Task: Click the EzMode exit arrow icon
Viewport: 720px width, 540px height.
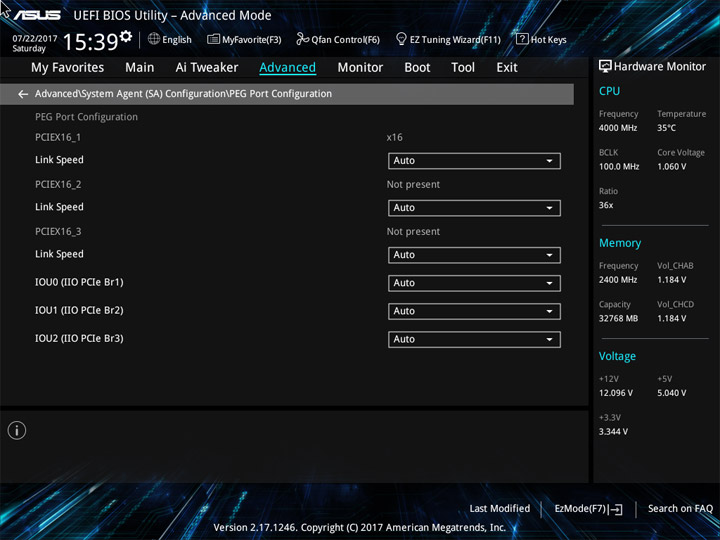Action: tap(617, 509)
